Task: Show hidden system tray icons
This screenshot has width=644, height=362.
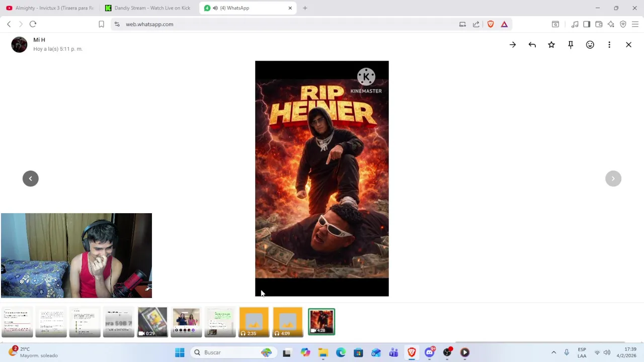Action: click(554, 352)
